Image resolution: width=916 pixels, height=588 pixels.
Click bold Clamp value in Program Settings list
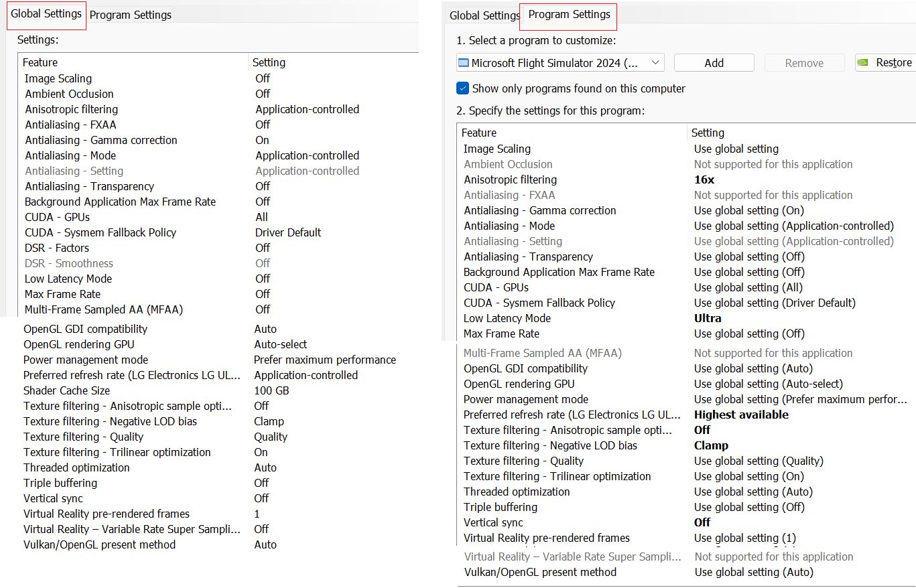tap(711, 445)
